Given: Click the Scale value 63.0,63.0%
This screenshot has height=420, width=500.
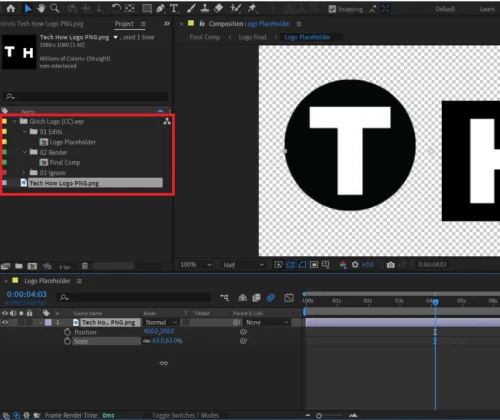Looking at the screenshot, I should point(167,341).
